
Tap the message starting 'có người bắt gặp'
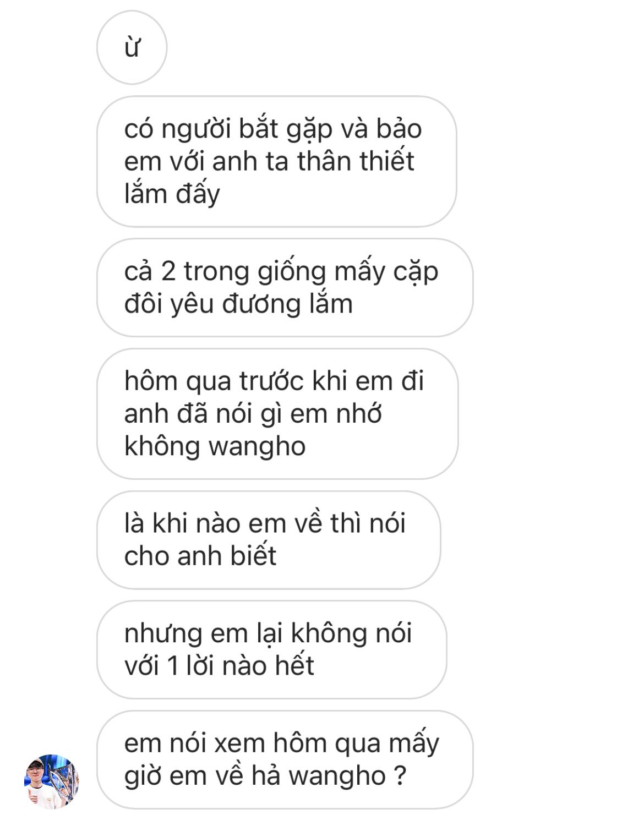pyautogui.click(x=277, y=162)
